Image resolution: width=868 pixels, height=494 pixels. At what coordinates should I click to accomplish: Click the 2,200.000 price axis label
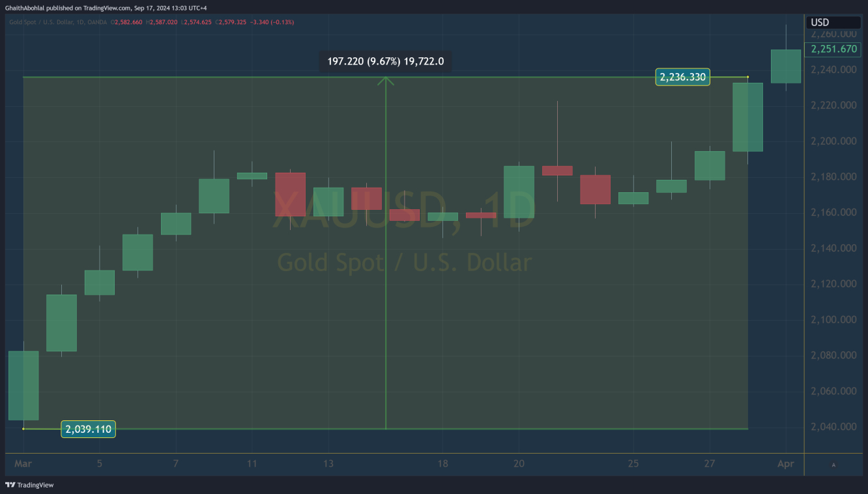[x=833, y=141]
